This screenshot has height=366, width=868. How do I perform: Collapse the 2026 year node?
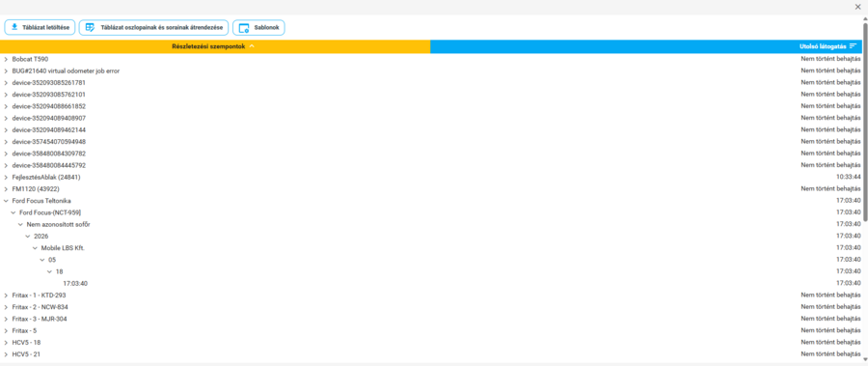click(x=28, y=237)
